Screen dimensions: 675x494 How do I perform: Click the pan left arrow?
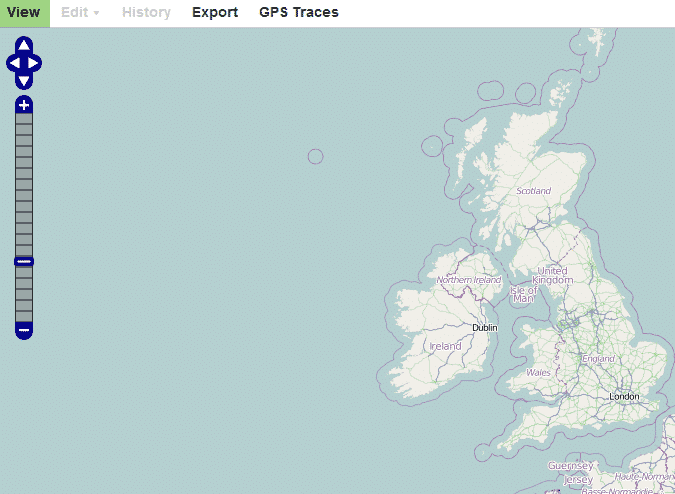(x=14, y=63)
